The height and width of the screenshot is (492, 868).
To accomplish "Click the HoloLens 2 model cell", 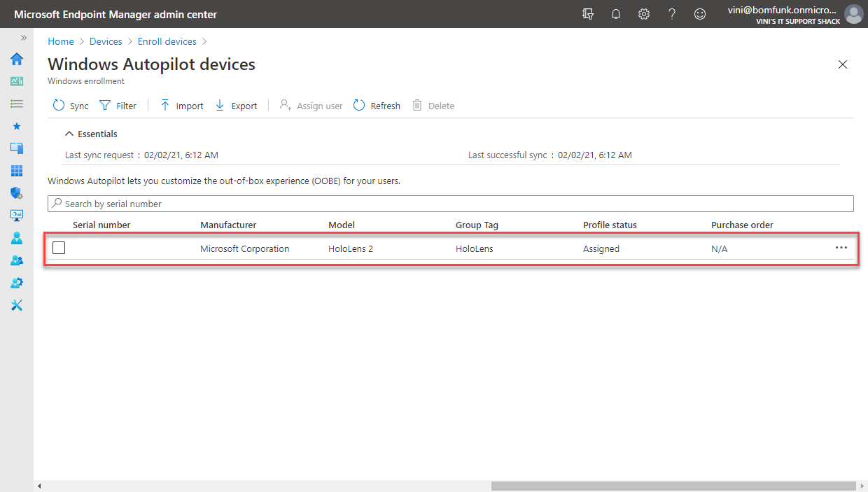I will 351,248.
